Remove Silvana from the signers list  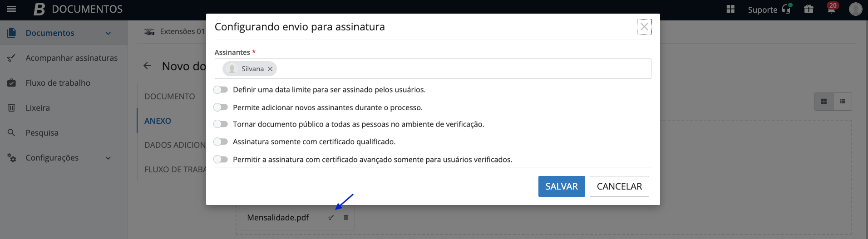click(270, 69)
